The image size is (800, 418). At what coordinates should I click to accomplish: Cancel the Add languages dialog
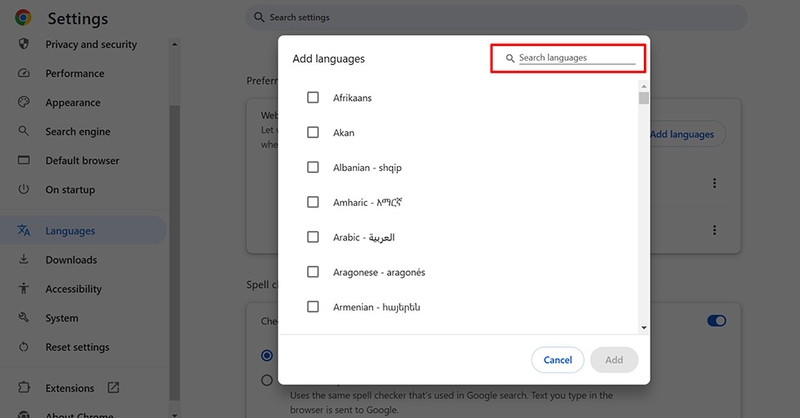pos(558,360)
